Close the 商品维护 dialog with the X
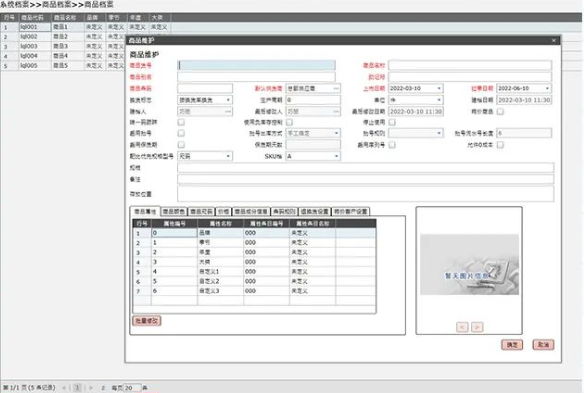Screen dimensions: 584x393 tap(553, 40)
